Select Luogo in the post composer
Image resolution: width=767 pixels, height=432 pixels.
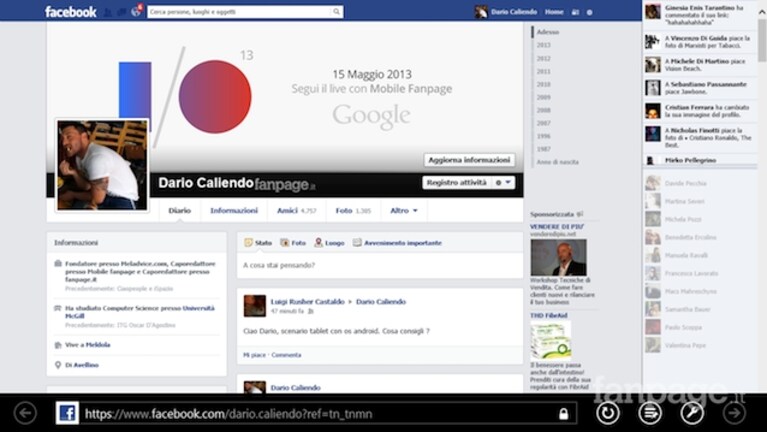coord(329,243)
